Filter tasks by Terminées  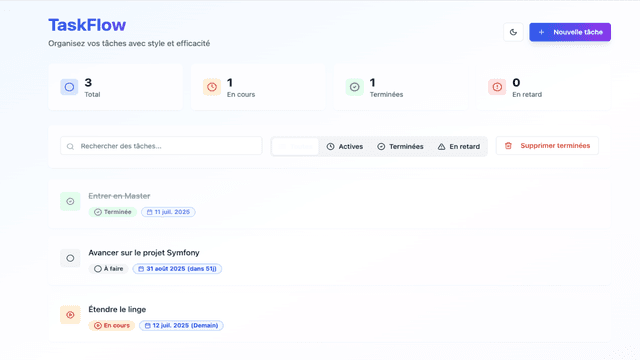pos(400,147)
